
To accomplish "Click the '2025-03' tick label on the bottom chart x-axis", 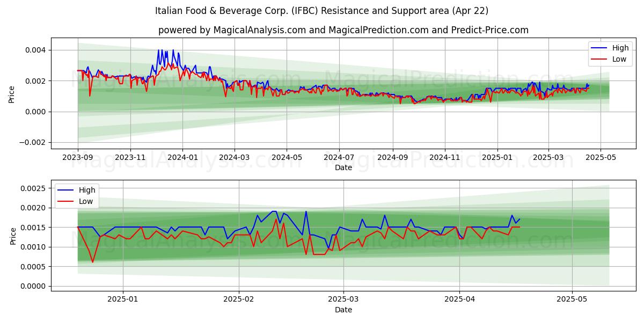I will 343,299.
